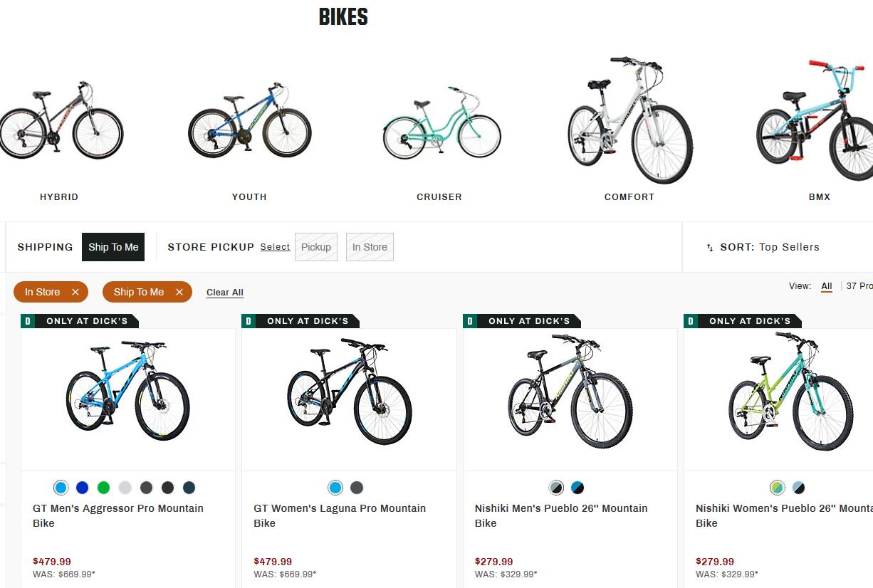The height and width of the screenshot is (588, 873).
Task: Click the sort arrows icon
Action: [710, 248]
